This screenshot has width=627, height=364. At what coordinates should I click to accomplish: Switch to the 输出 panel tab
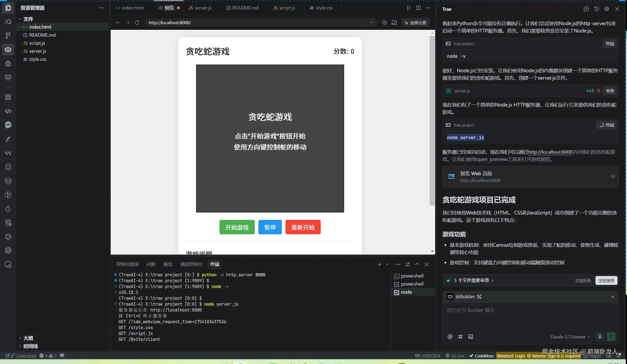coord(168,264)
